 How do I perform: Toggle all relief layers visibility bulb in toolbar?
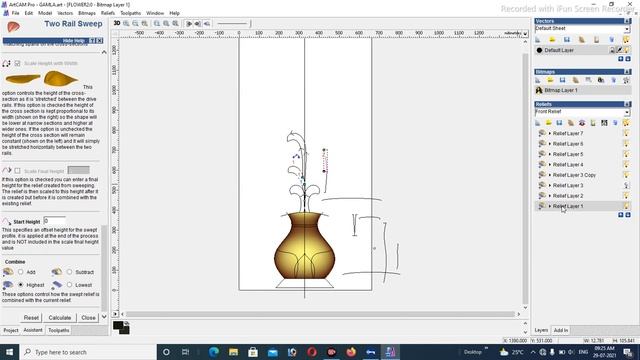pos(626,123)
